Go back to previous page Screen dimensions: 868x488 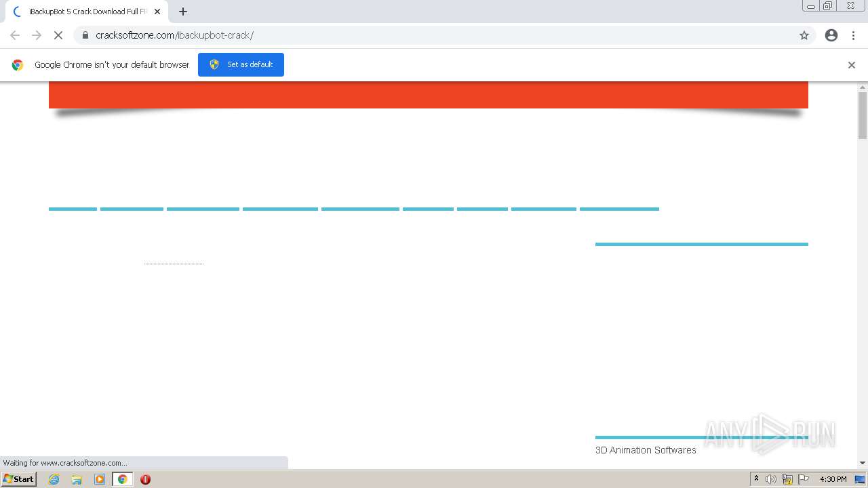click(x=15, y=35)
